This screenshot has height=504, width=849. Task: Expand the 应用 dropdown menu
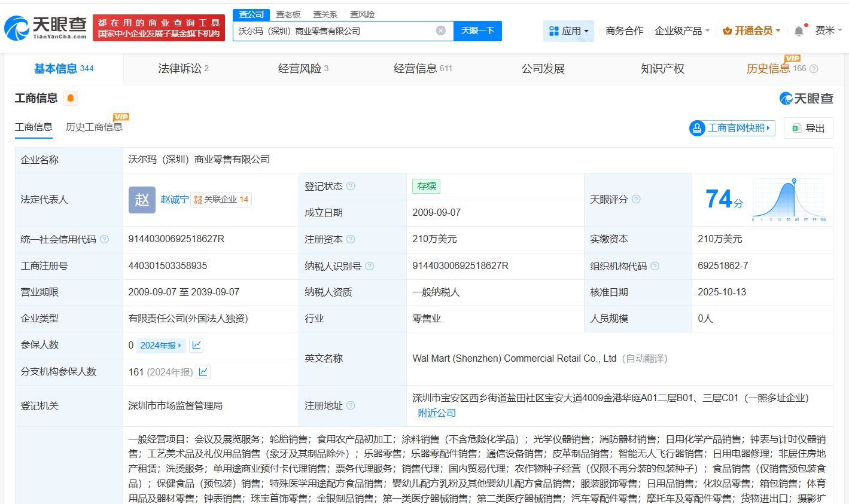pyautogui.click(x=569, y=30)
